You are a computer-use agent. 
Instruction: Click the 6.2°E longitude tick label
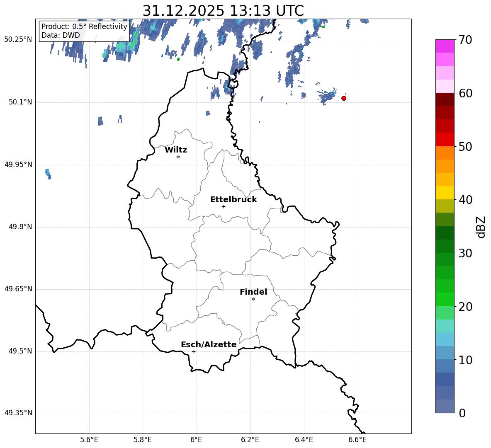click(x=250, y=440)
